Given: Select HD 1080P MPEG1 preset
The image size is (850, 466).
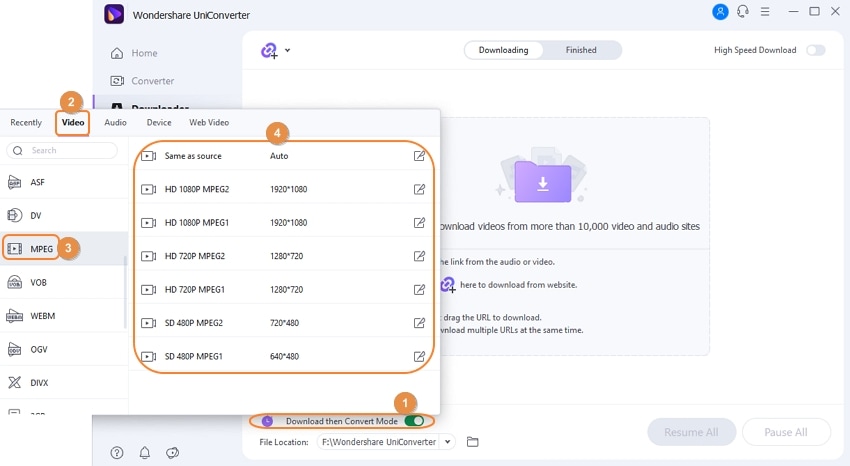Looking at the screenshot, I should pyautogui.click(x=284, y=223).
